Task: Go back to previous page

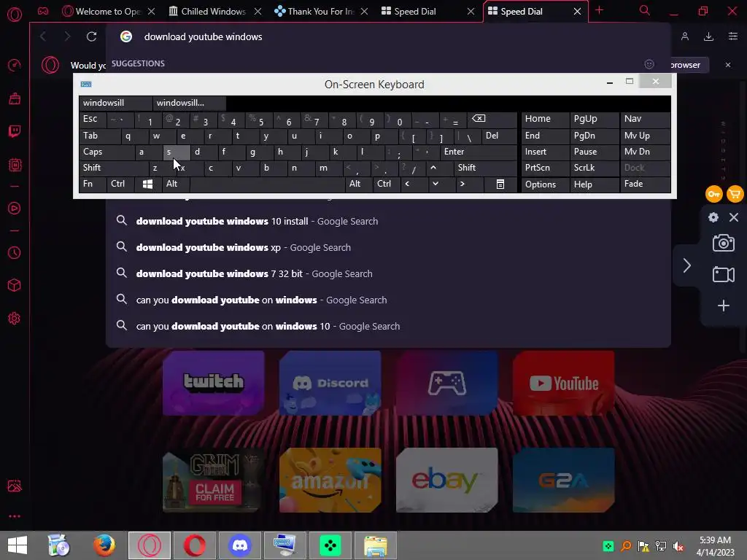Action: (43, 36)
